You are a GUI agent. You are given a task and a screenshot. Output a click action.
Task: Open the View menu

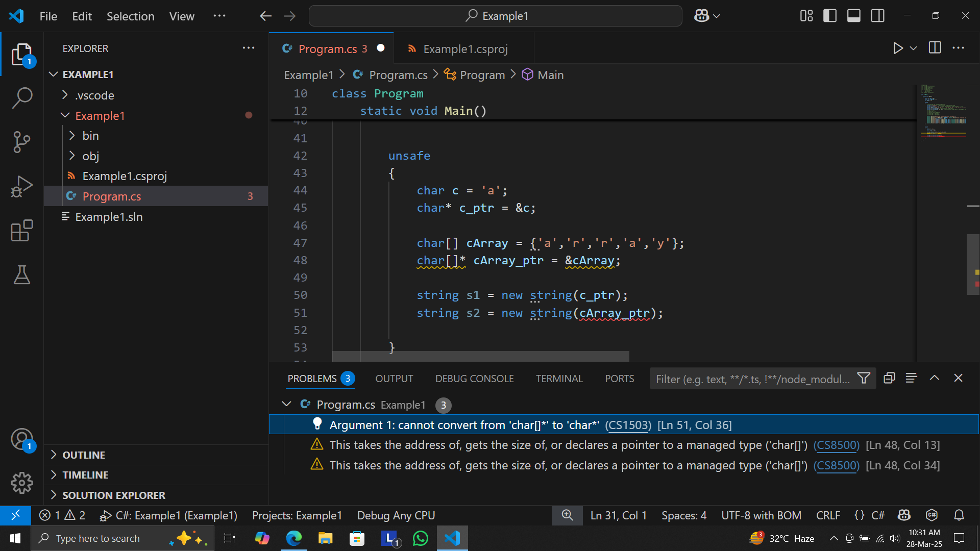[182, 16]
